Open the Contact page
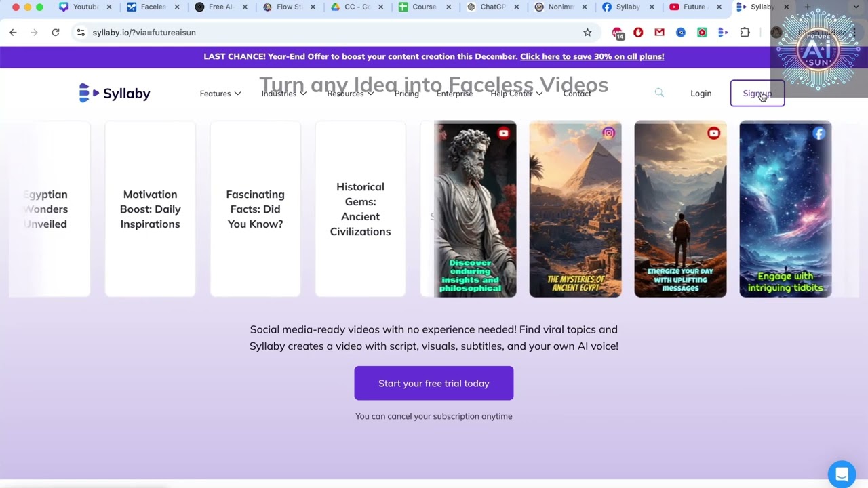868x488 pixels. (577, 94)
